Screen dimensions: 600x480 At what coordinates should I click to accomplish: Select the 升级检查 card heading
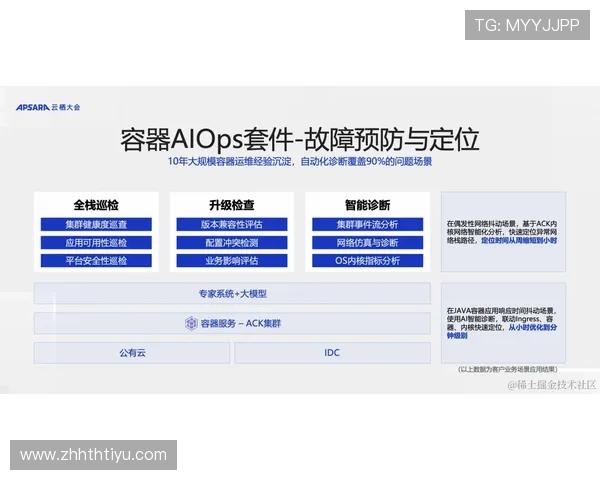coord(232,205)
